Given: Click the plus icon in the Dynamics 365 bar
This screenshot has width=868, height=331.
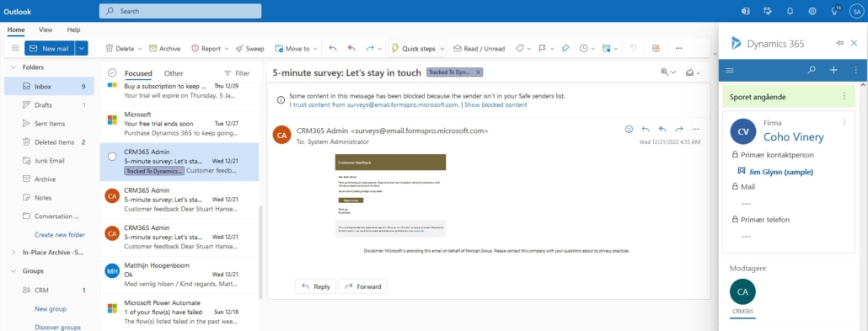Looking at the screenshot, I should pyautogui.click(x=833, y=70).
